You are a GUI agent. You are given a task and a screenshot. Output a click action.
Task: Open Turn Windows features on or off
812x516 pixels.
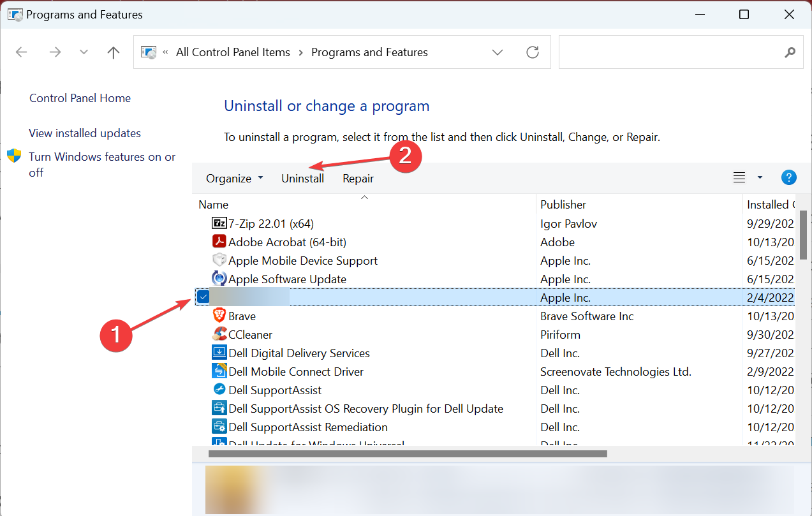102,165
